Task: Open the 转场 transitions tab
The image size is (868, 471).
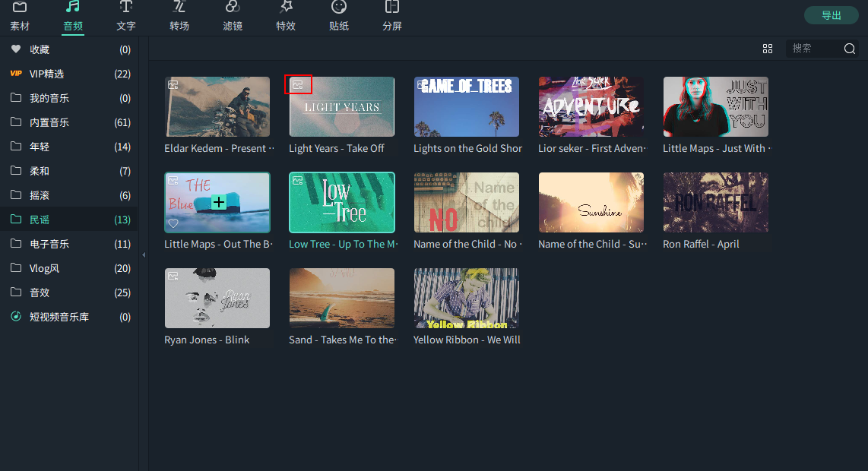Action: click(x=179, y=17)
